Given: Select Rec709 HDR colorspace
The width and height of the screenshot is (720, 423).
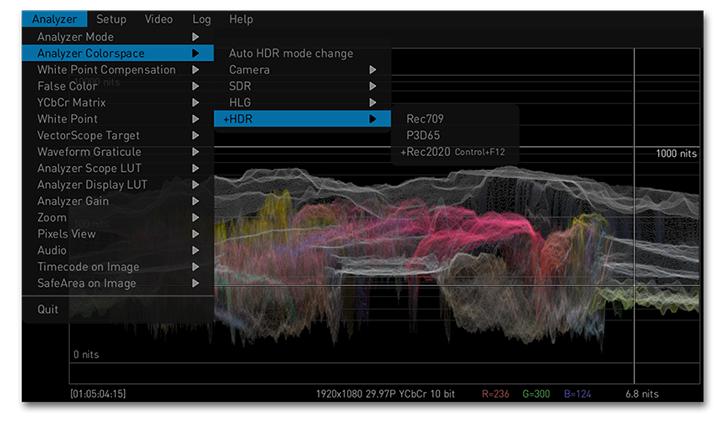Looking at the screenshot, I should coord(424,119).
